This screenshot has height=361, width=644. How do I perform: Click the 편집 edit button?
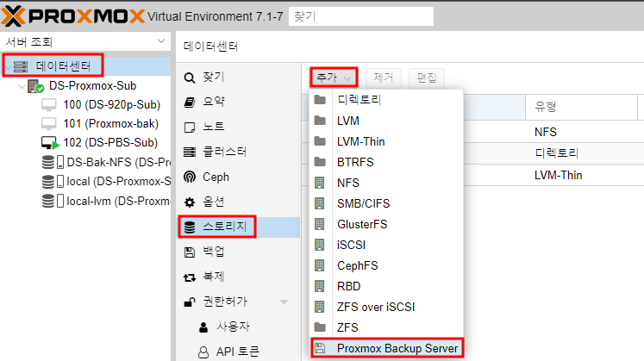pyautogui.click(x=427, y=78)
